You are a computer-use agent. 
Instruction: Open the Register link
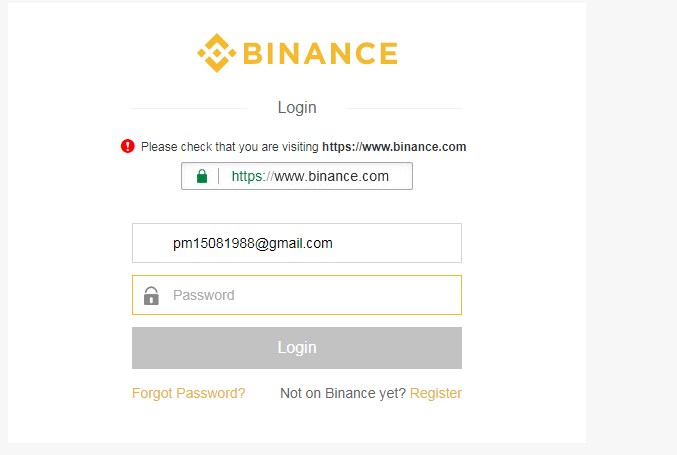[436, 393]
